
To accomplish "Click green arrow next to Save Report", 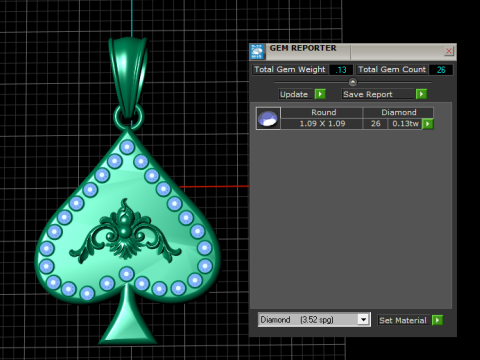I will click(x=421, y=94).
